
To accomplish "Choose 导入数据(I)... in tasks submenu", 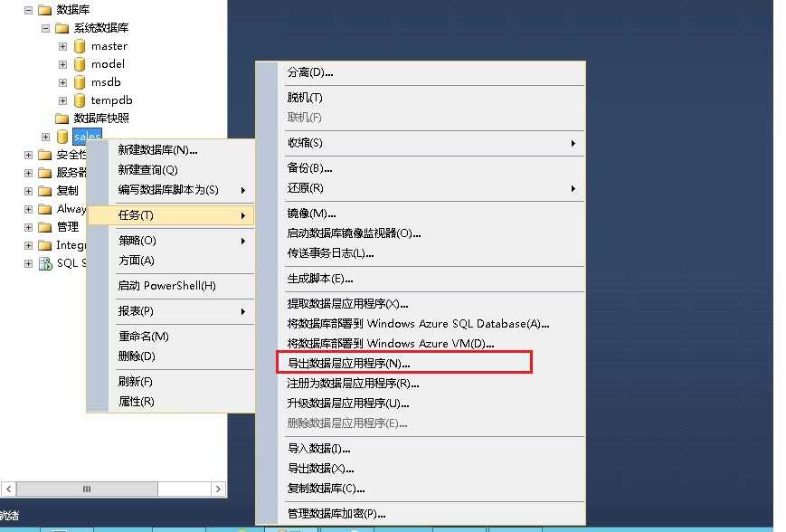I will coord(420,449).
